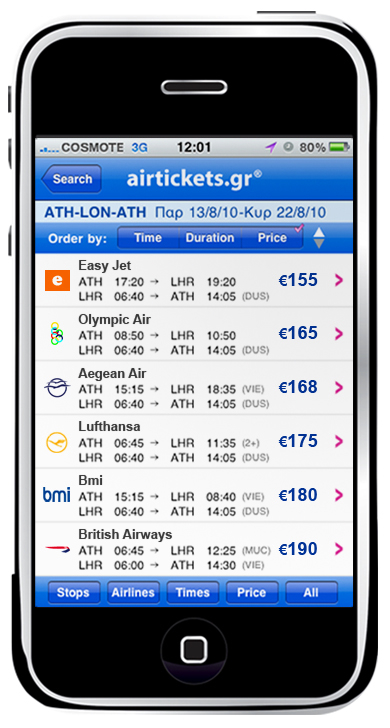Expand Lufthansa €175 flight chevron
This screenshot has height=728, width=390.
[339, 441]
